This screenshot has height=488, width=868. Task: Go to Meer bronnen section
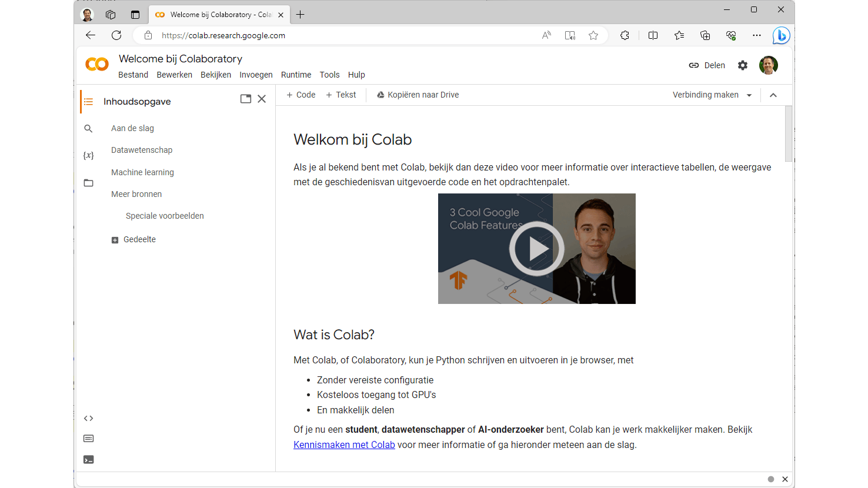point(136,194)
